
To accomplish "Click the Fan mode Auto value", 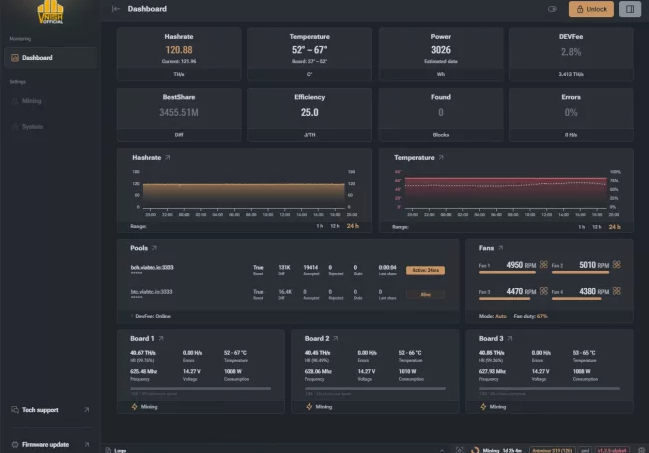I will tap(501, 316).
